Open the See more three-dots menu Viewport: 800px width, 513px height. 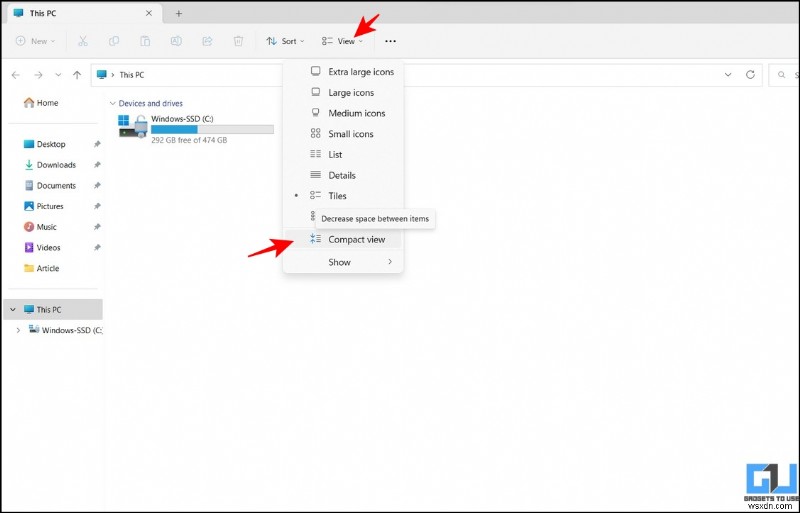(390, 41)
